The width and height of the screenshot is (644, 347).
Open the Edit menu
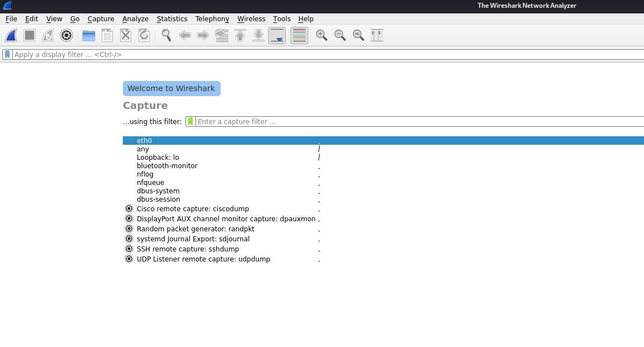32,19
